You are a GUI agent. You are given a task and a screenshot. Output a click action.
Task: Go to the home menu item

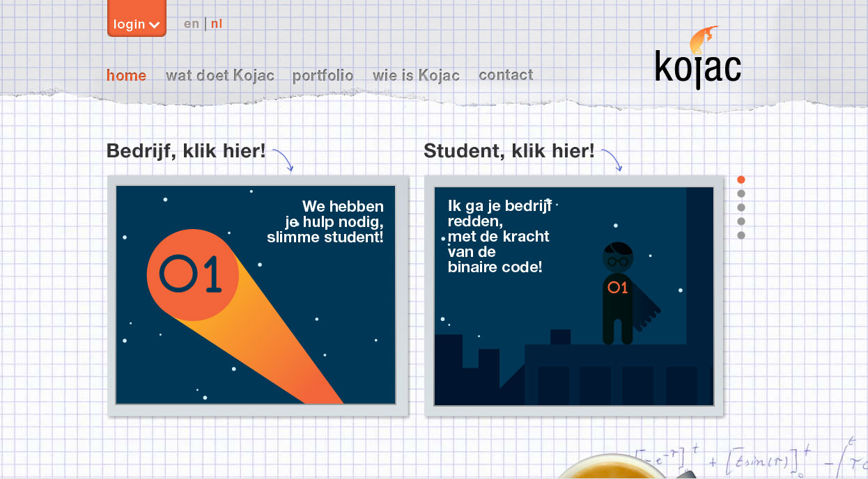126,75
